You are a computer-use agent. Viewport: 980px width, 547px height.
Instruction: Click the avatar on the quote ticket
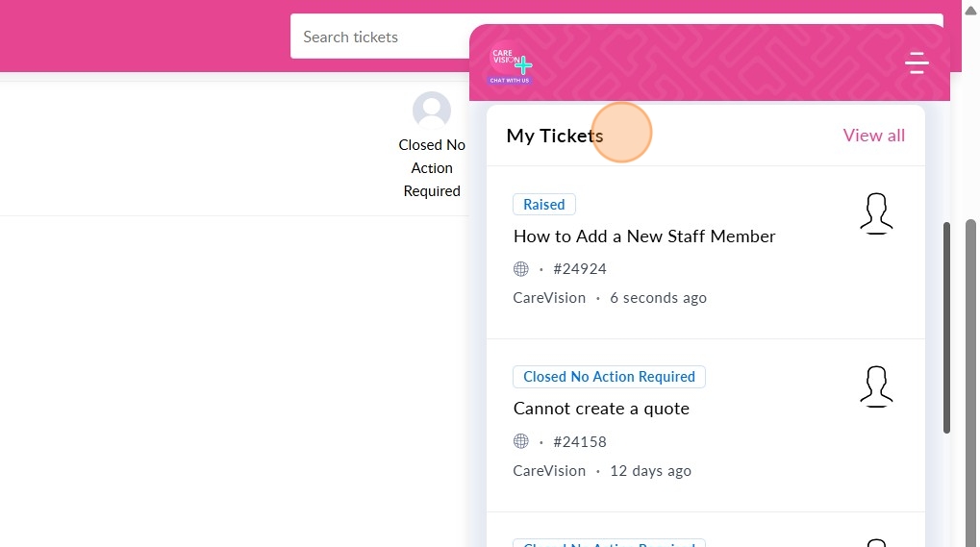point(875,386)
